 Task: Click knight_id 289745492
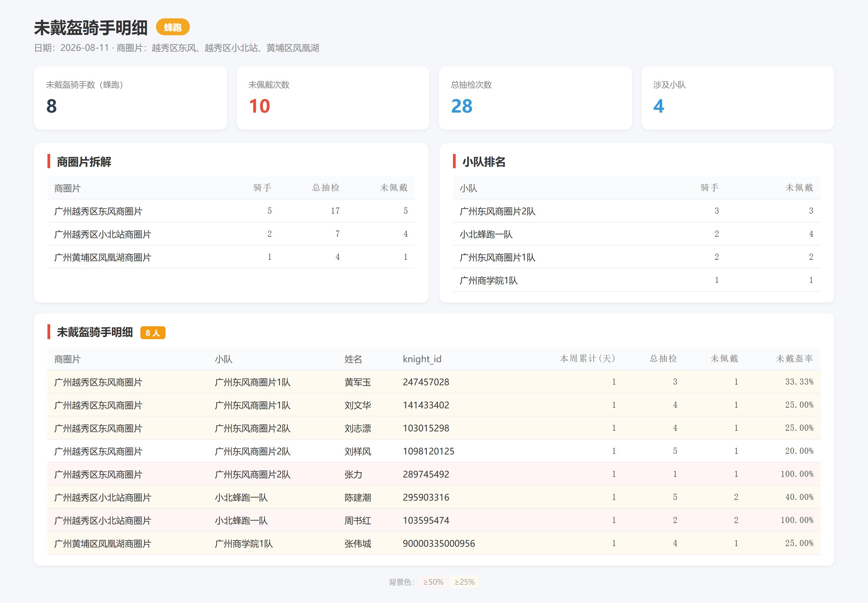426,474
